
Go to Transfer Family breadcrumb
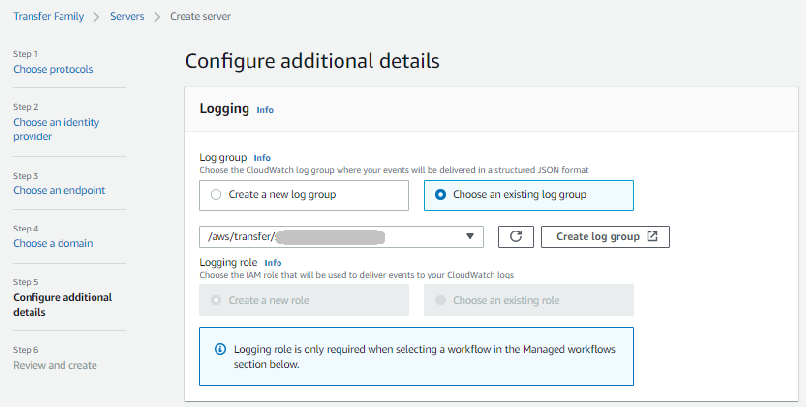[x=47, y=18]
